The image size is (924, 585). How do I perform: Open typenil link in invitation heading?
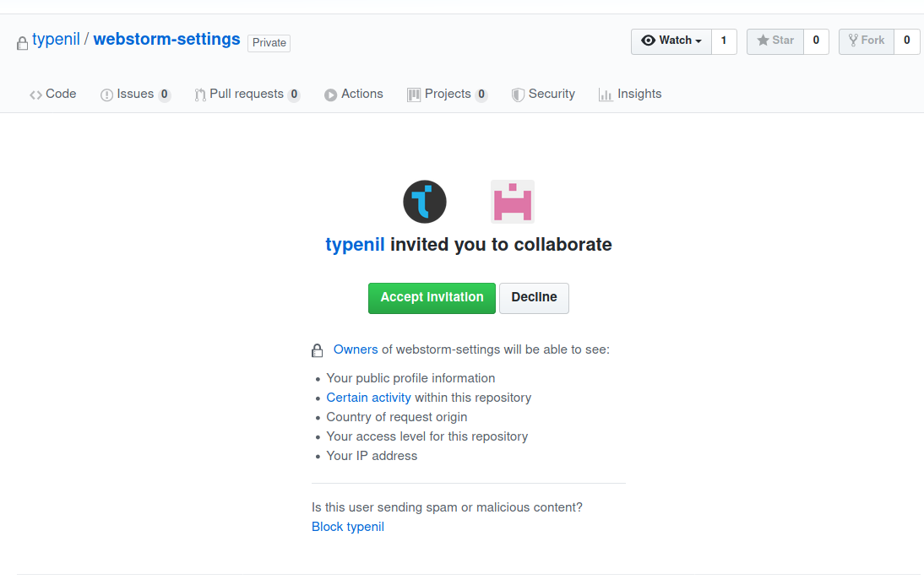[x=355, y=245]
